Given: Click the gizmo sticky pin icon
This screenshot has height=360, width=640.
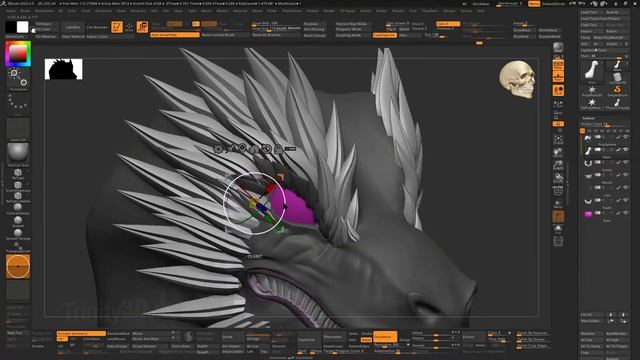Looking at the screenshot, I should pyautogui.click(x=231, y=149).
